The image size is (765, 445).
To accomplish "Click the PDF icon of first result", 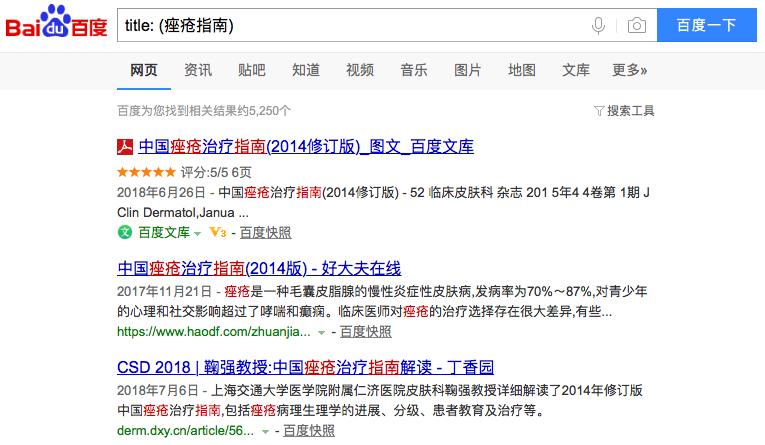I will click(x=125, y=147).
